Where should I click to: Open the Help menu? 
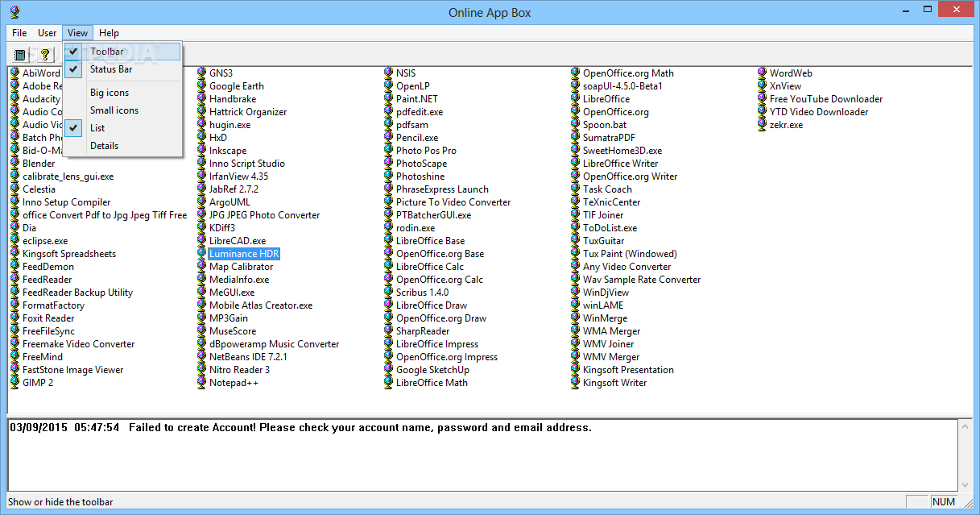click(109, 33)
